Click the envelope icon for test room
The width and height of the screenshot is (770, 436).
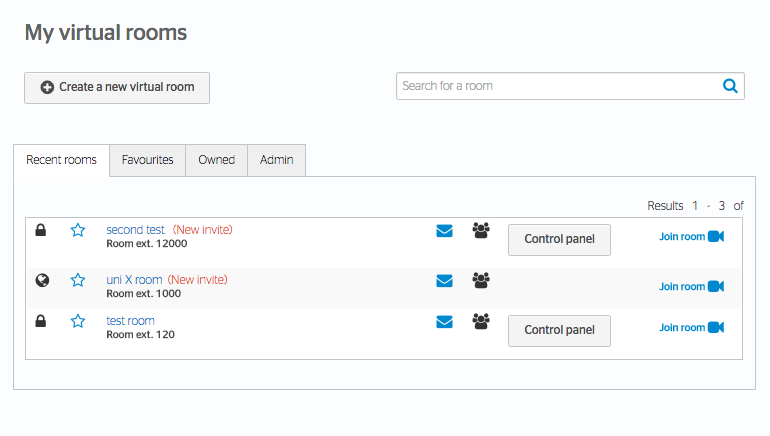pyautogui.click(x=444, y=322)
